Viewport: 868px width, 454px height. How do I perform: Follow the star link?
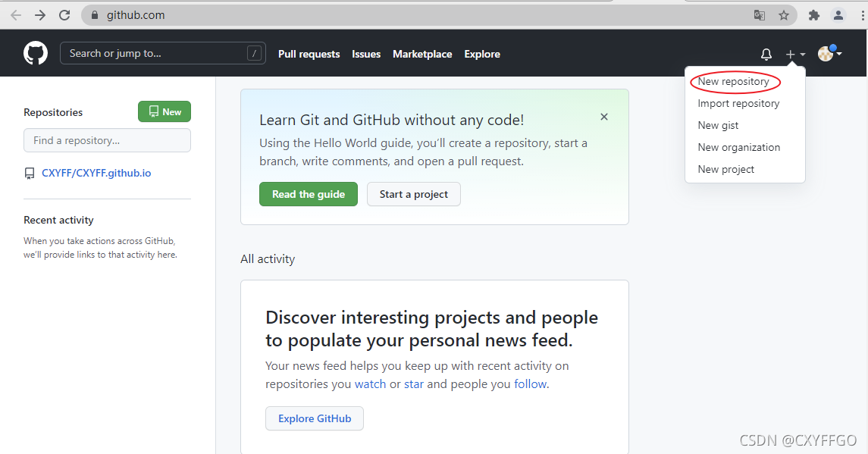[x=413, y=384]
